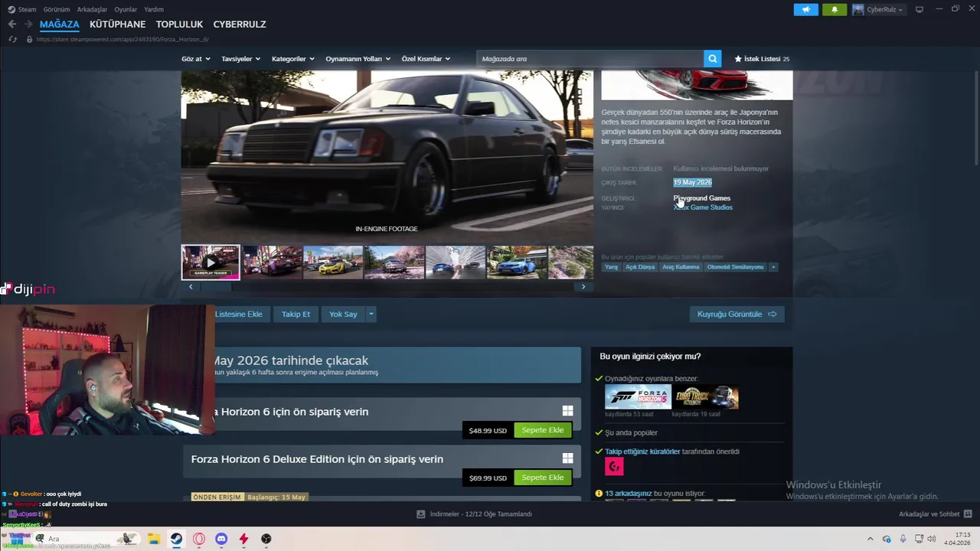Switch to the TOPLULUK tab

[179, 24]
